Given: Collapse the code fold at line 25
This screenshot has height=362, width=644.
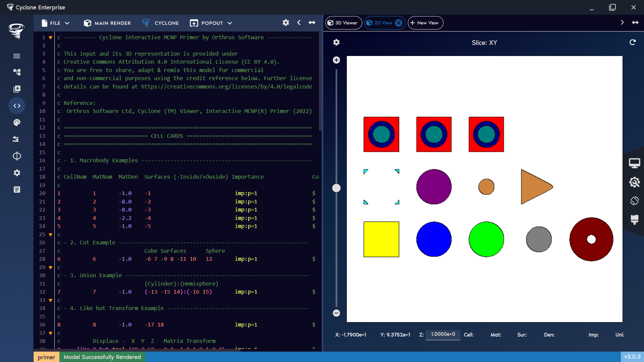Looking at the screenshot, I should click(x=50, y=235).
